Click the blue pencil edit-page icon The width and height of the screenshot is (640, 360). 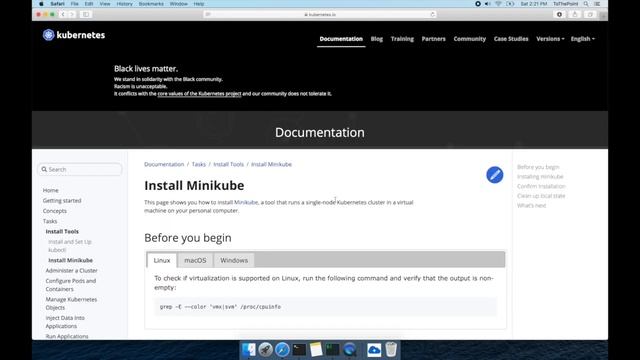coord(494,175)
